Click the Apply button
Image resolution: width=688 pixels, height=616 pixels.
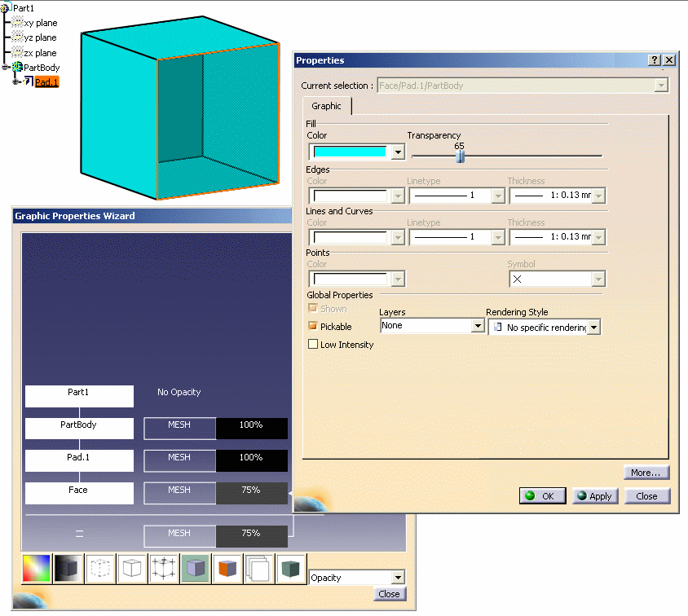coord(595,496)
